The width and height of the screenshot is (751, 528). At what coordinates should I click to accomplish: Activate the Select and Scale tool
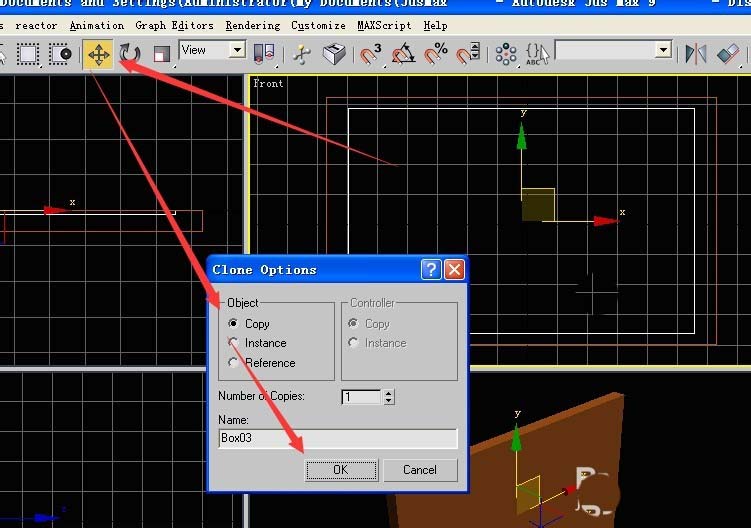coord(161,54)
